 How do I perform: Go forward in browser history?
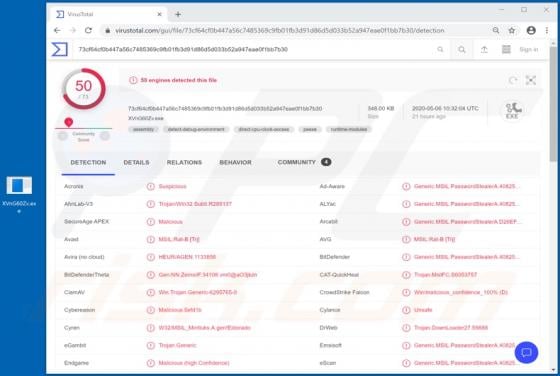[x=72, y=31]
